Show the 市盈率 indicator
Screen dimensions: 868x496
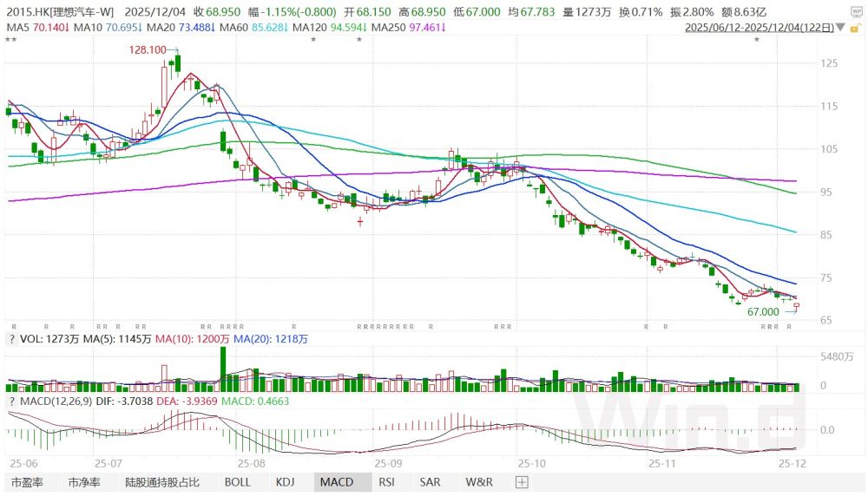click(26, 482)
